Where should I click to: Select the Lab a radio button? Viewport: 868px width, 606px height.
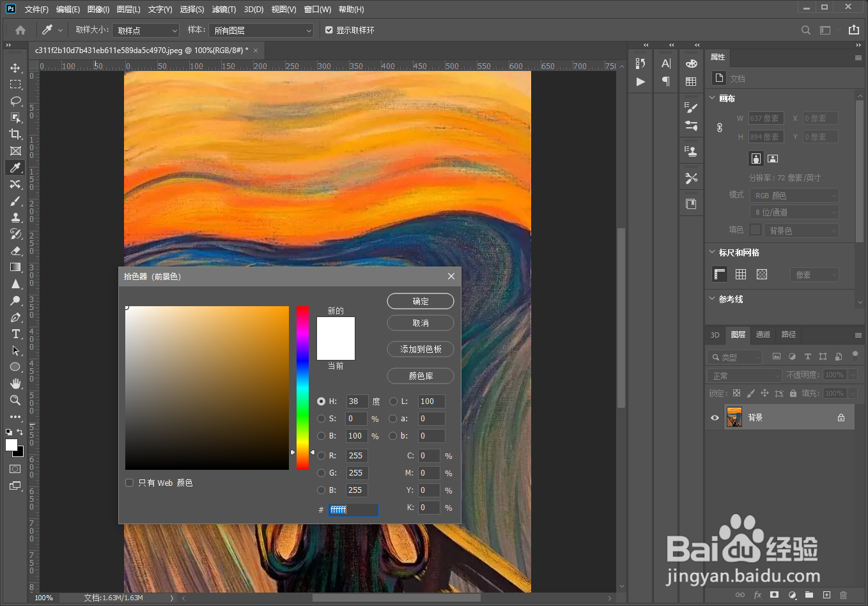[393, 419]
